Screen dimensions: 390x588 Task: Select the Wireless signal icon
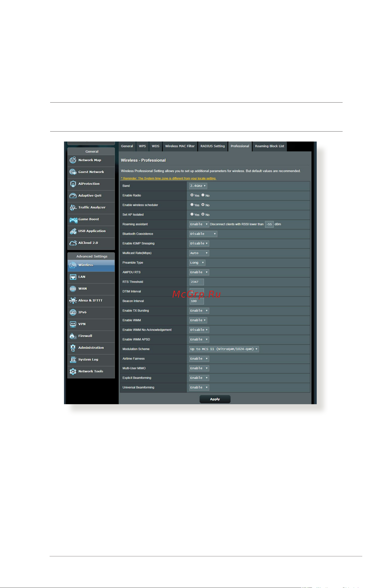[73, 265]
